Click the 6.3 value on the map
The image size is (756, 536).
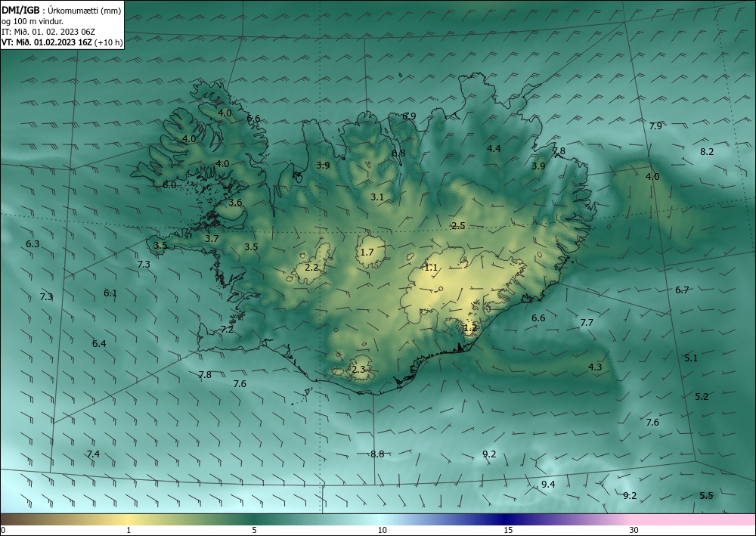point(33,244)
